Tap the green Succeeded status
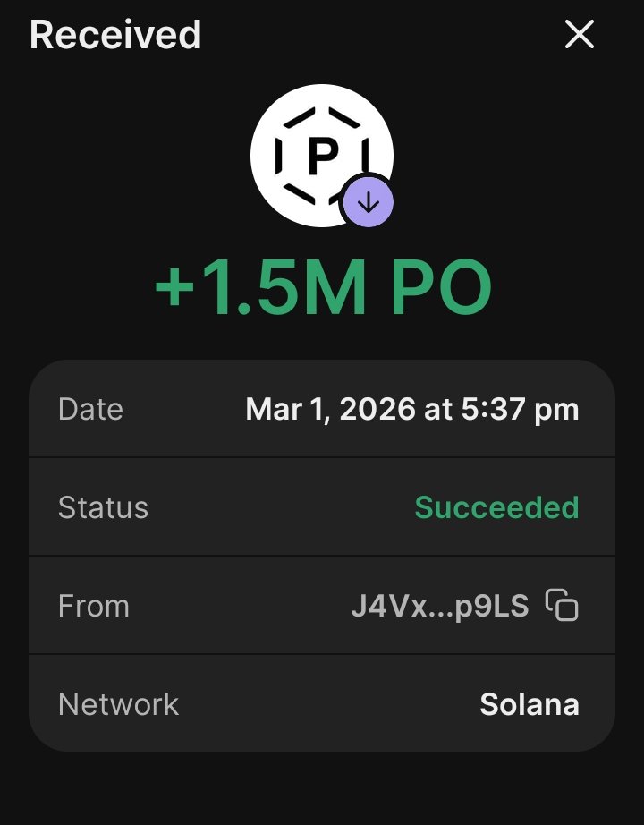Viewport: 644px width, 825px height. (x=496, y=507)
